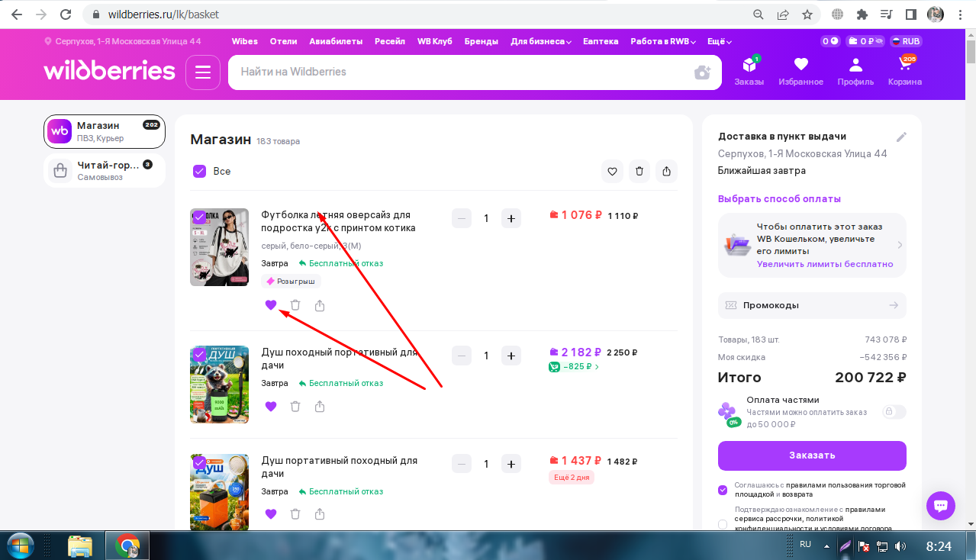This screenshot has width=976, height=560.
Task: Toggle favorite heart for Футболка летняя оверсайз
Action: click(270, 305)
